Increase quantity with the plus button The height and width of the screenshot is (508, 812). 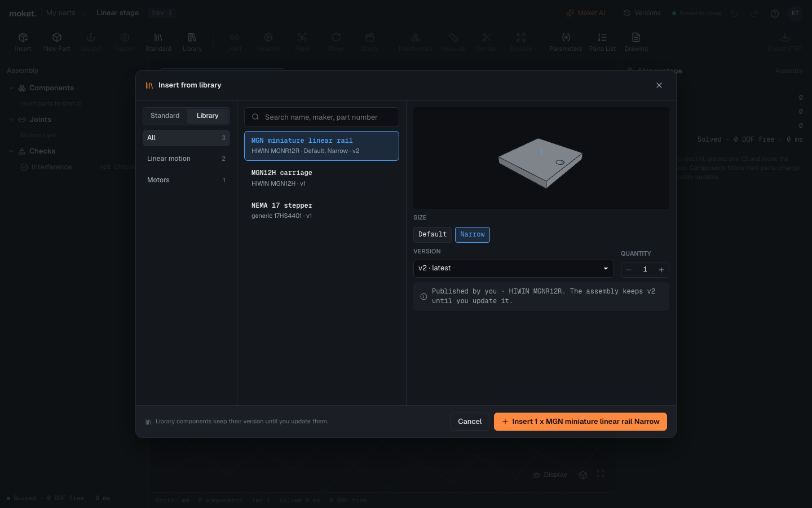(x=661, y=270)
